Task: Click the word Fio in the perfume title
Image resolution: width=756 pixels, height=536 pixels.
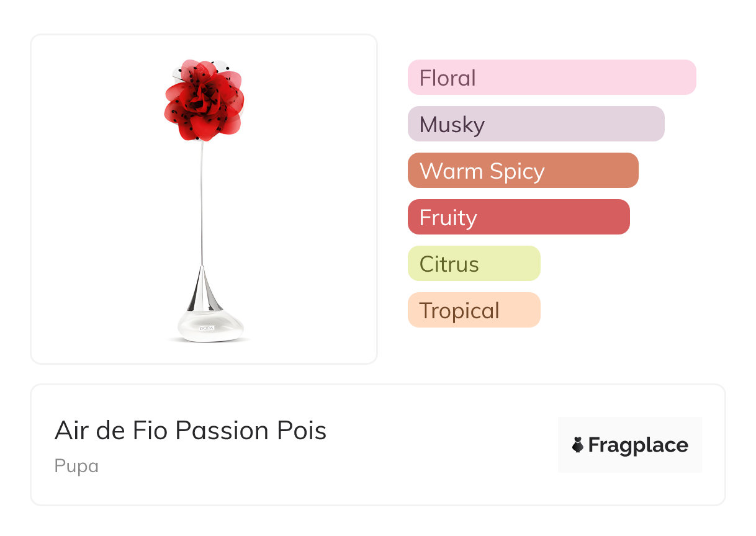Action: [154, 431]
